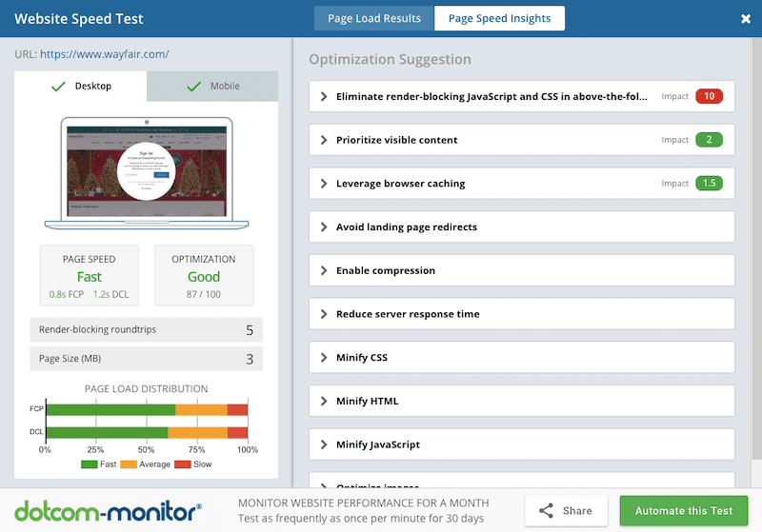This screenshot has height=532, width=762.
Task: Click the Render-blocking roundtrips row
Action: [x=147, y=329]
